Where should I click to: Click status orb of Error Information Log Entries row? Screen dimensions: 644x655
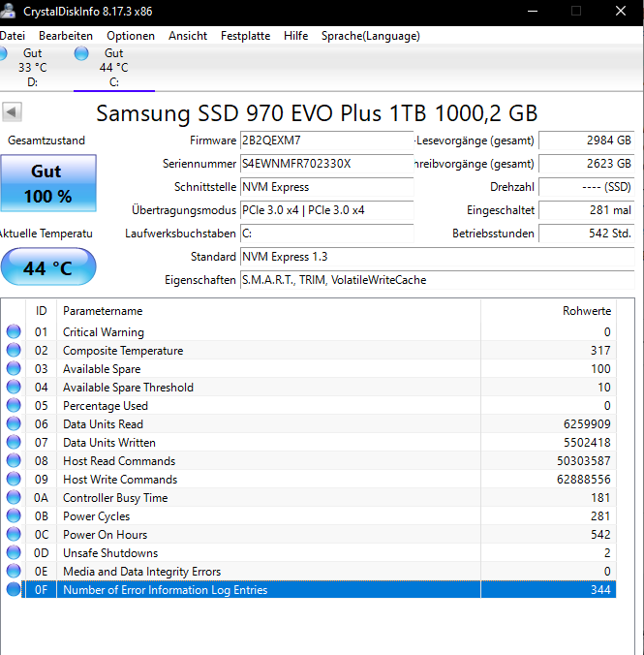[14, 589]
